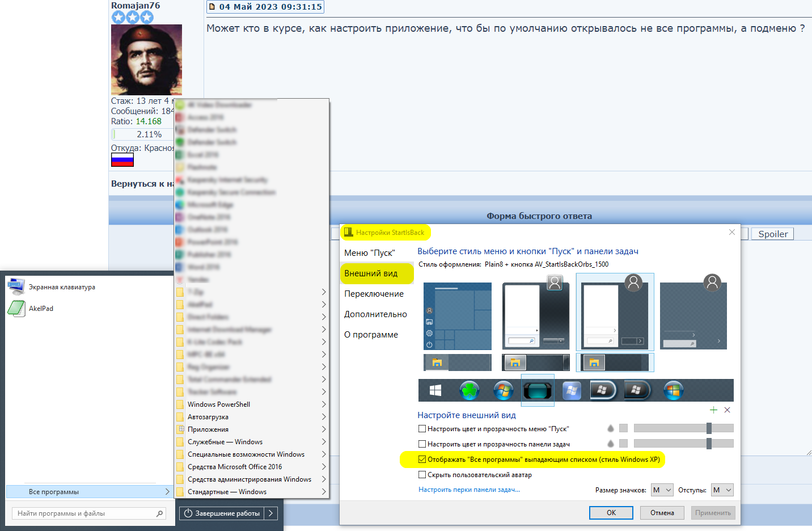Click the Spoiler button in the reply form
812x531 pixels.
click(x=773, y=234)
